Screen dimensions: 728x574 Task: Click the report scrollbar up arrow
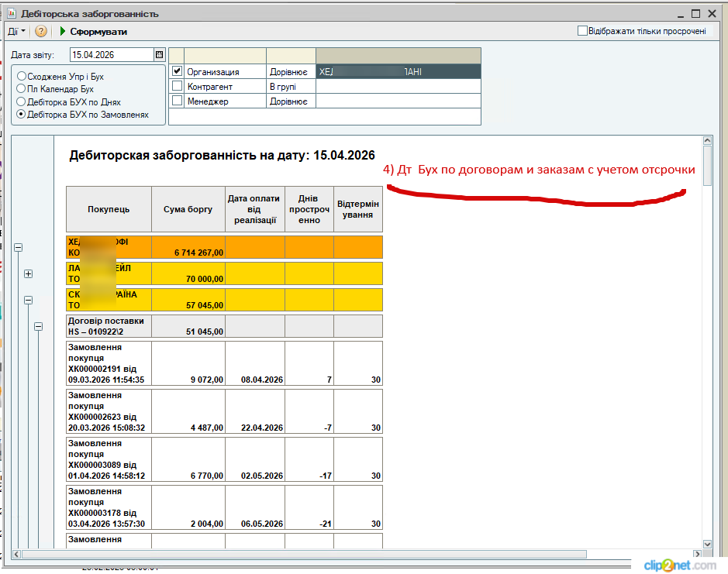(707, 141)
